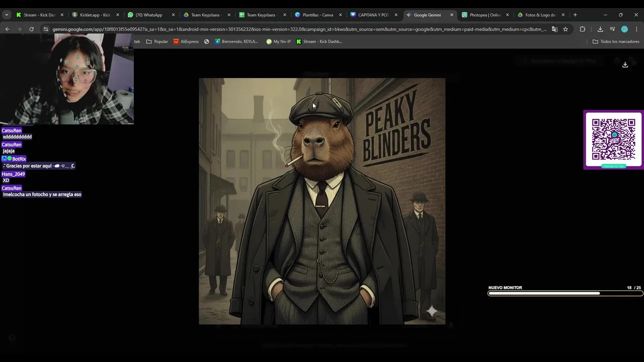
Task: Open the tab search dropdown
Action: coord(6,15)
